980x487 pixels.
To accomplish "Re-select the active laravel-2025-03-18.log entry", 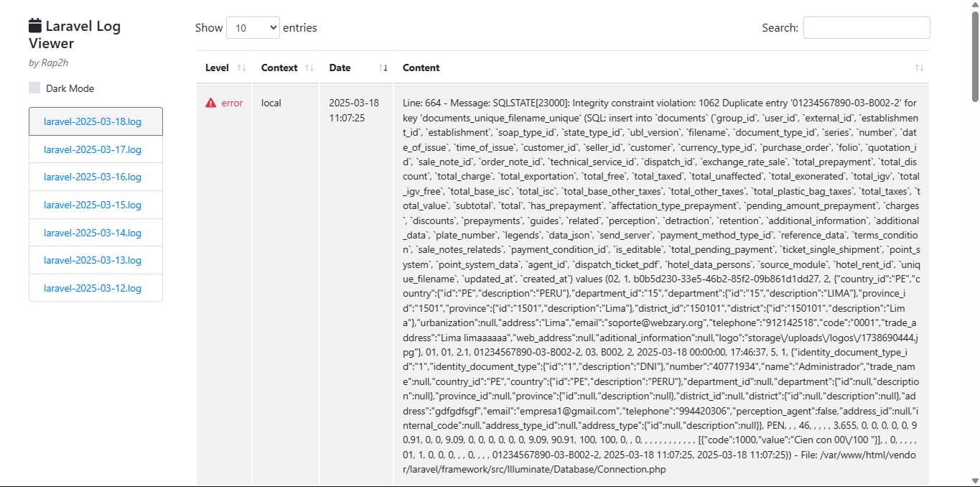I will click(95, 121).
